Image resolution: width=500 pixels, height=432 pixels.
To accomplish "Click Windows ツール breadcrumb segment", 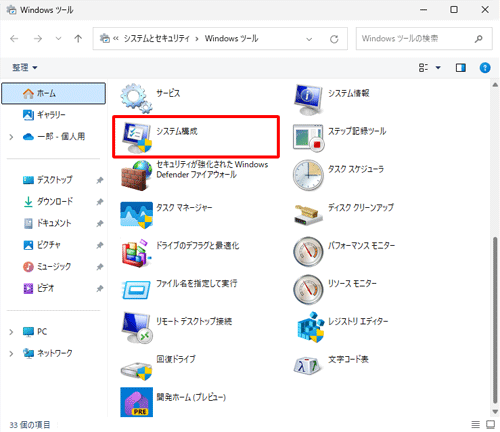I will click(231, 39).
